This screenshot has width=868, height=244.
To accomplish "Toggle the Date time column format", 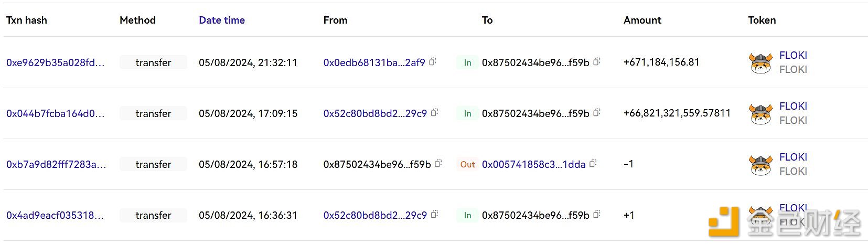I will pos(222,20).
